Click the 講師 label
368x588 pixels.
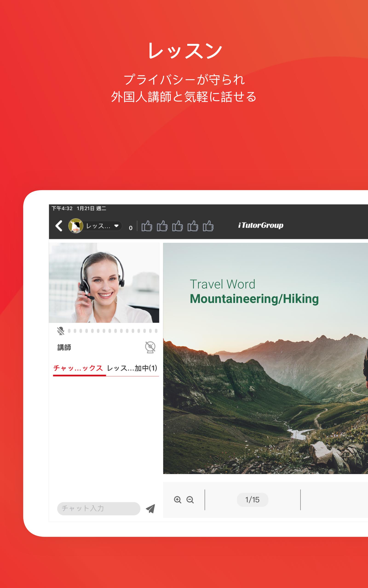(x=64, y=348)
